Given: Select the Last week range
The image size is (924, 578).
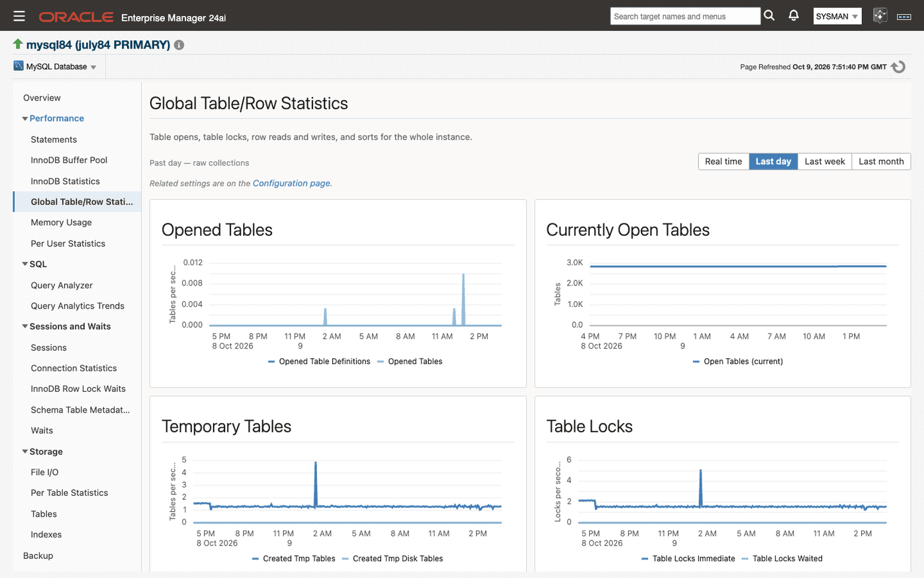Looking at the screenshot, I should (825, 161).
